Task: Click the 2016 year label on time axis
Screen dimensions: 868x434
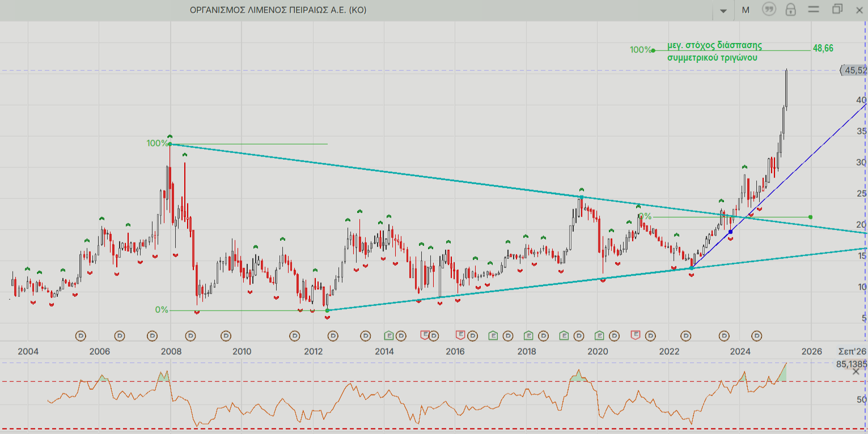Action: [455, 351]
